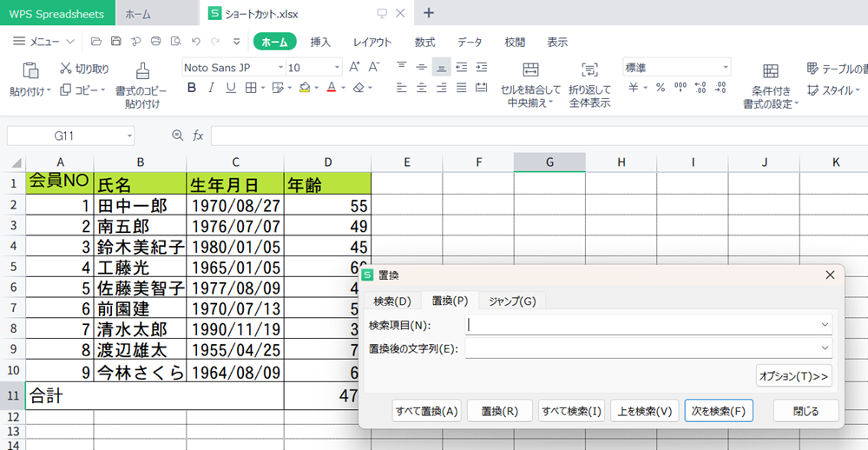The height and width of the screenshot is (450, 868).
Task: Click the justify alignment icon
Action: point(462,88)
